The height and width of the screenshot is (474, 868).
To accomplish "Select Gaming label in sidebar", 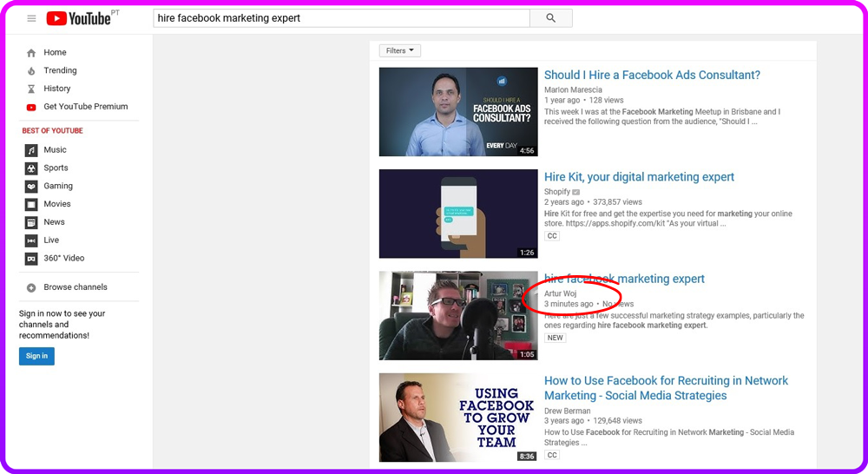I will pyautogui.click(x=58, y=186).
